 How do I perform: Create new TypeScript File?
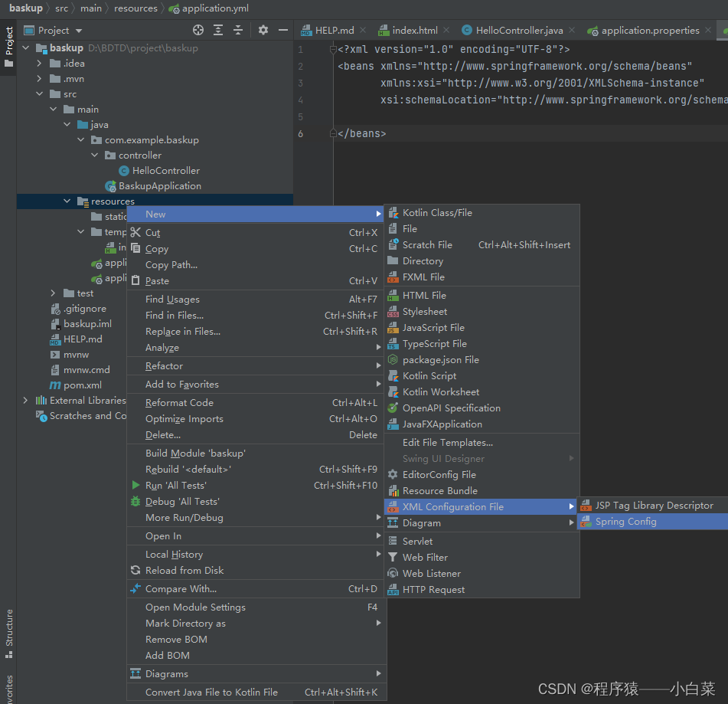click(x=482, y=344)
